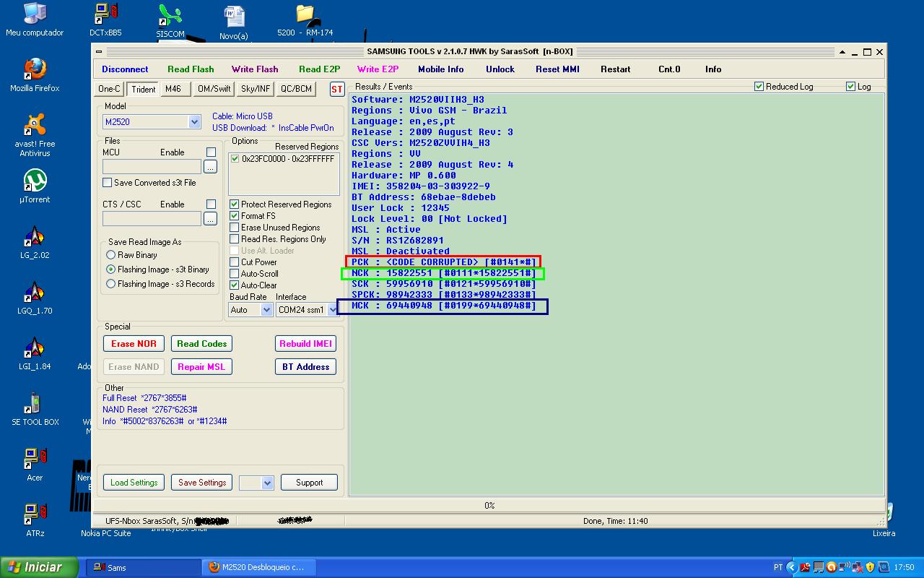
Task: Switch to the Trident tab
Action: click(143, 90)
